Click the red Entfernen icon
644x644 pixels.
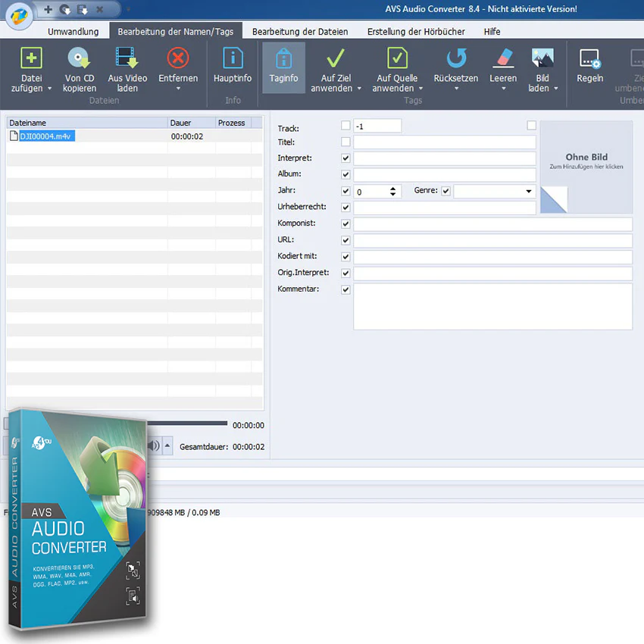pyautogui.click(x=178, y=58)
